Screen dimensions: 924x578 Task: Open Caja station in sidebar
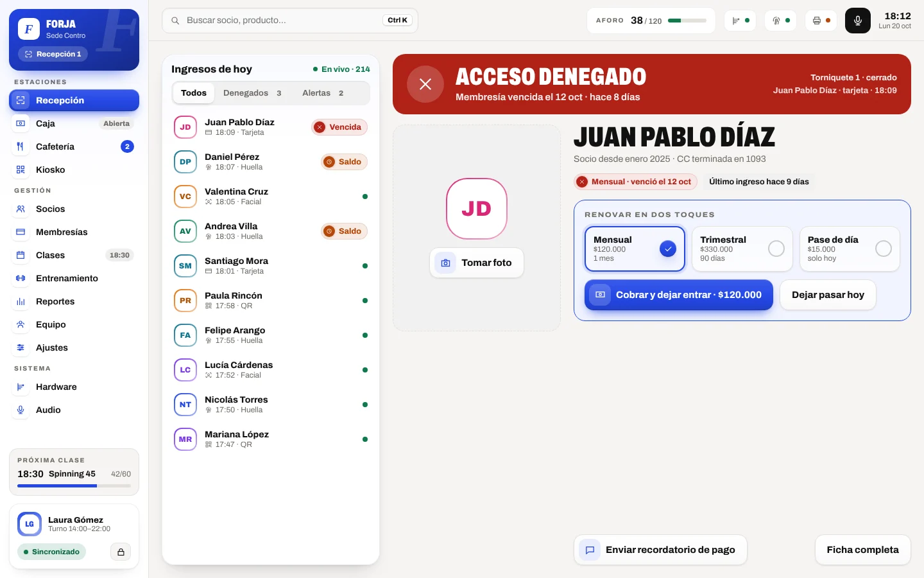pyautogui.click(x=74, y=123)
